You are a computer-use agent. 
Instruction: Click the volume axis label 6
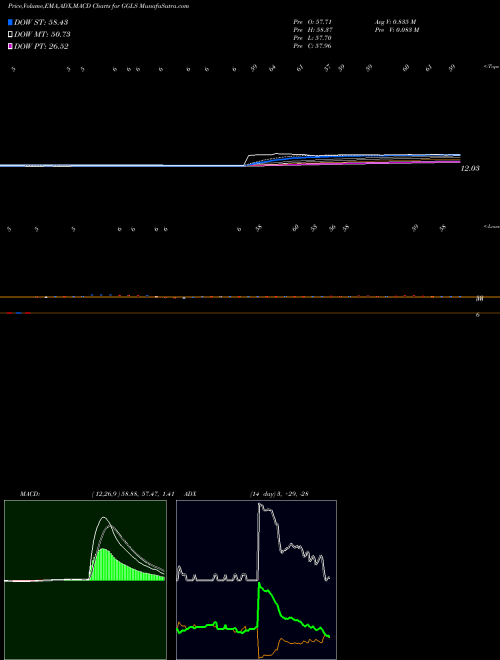478,314
